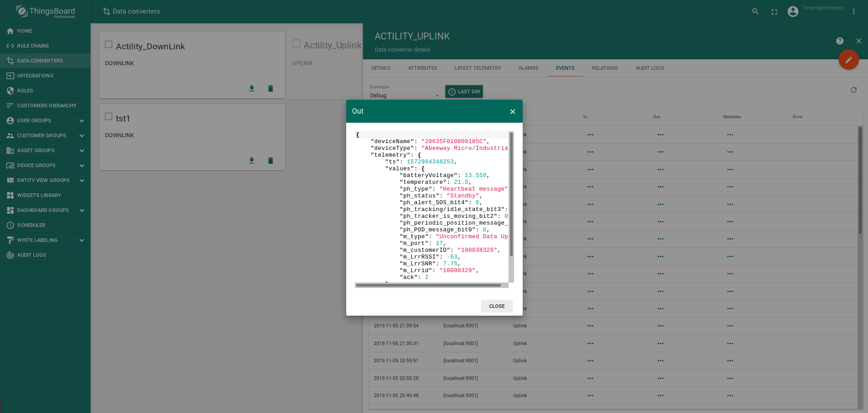Switch to the Events tab
This screenshot has width=868, height=413.
pos(565,68)
